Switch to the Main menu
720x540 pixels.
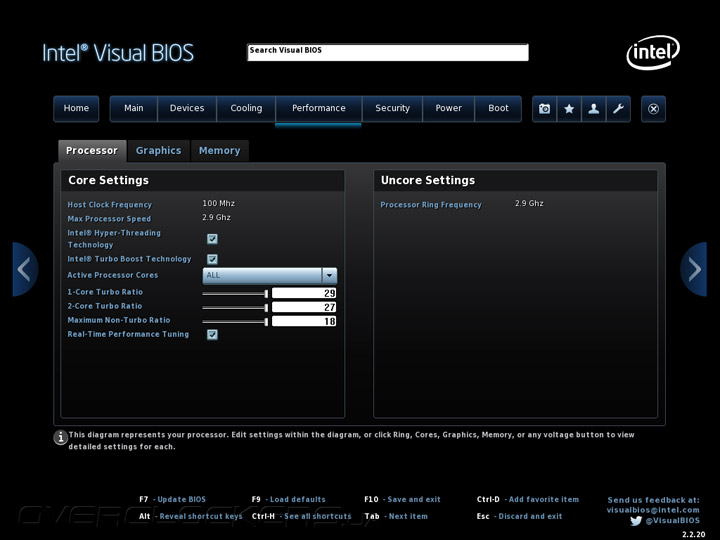point(134,109)
